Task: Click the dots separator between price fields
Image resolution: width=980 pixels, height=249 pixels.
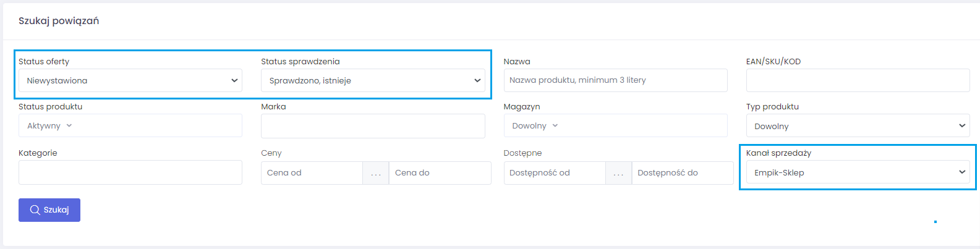Action: pos(376,174)
